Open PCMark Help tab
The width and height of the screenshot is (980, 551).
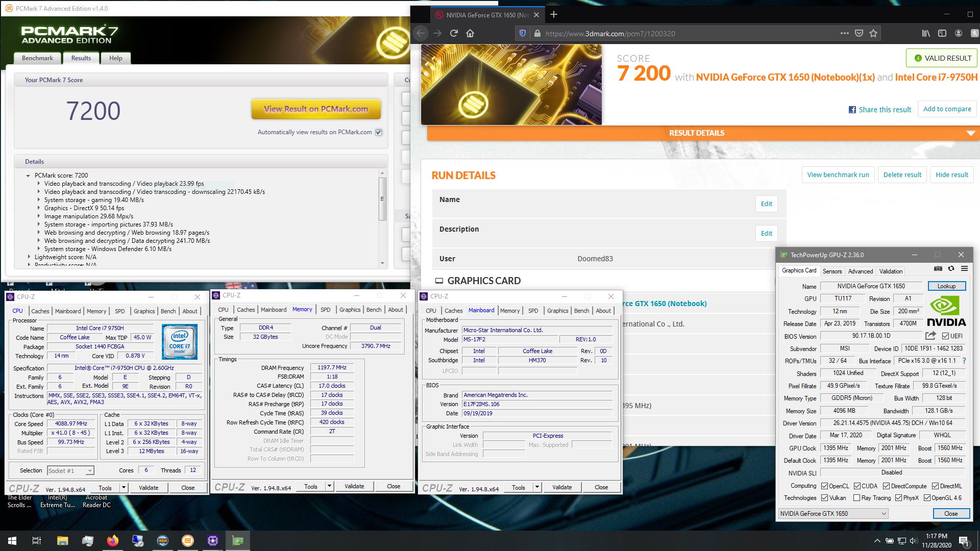[116, 58]
